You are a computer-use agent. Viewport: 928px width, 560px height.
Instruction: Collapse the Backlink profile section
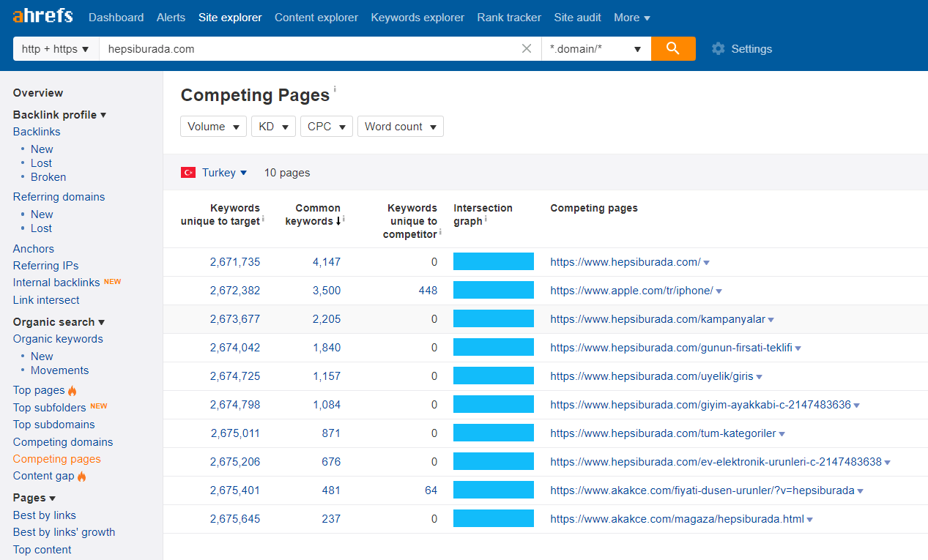[x=60, y=115]
